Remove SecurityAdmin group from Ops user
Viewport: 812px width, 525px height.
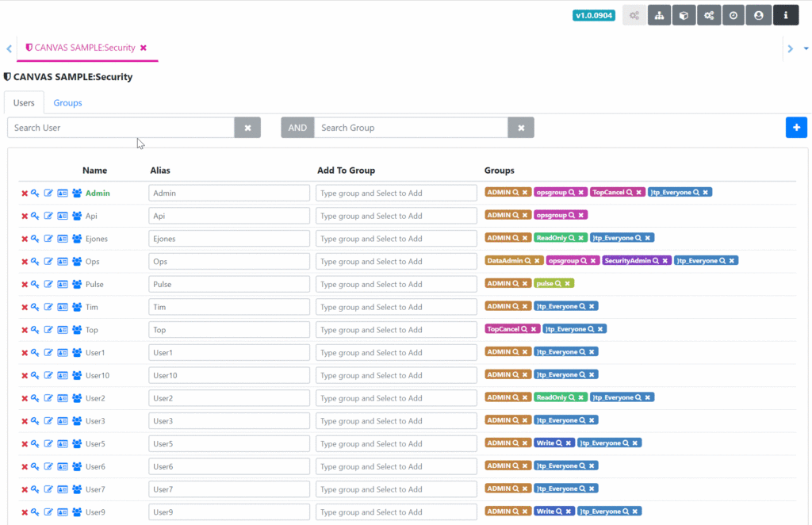tap(665, 261)
